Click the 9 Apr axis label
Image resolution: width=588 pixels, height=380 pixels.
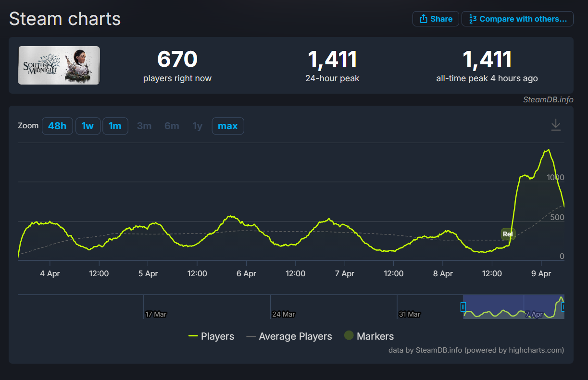click(x=541, y=273)
